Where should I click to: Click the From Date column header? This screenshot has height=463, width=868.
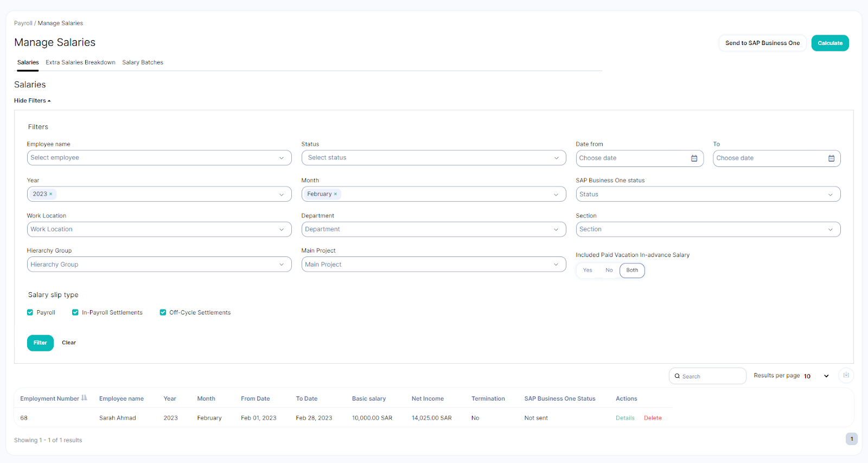[256, 398]
